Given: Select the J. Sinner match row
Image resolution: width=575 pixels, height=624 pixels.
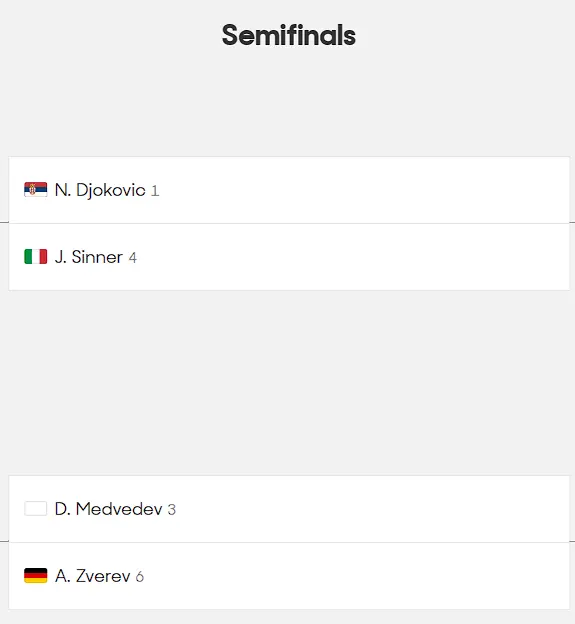Looking at the screenshot, I should [289, 257].
